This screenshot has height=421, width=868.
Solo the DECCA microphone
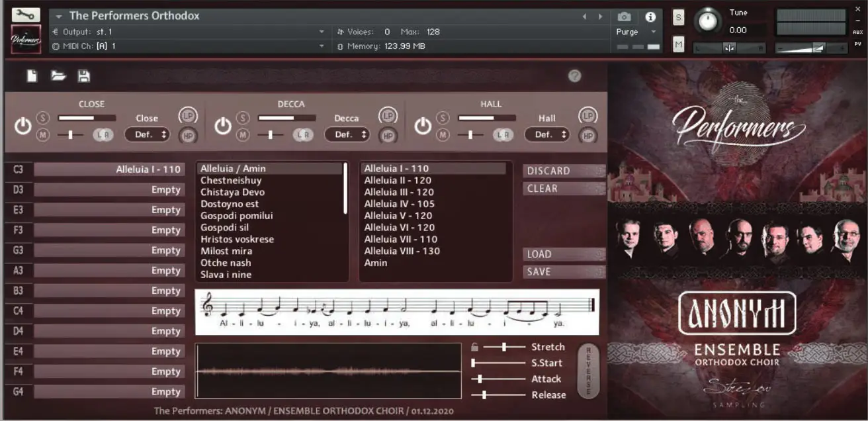pos(243,118)
